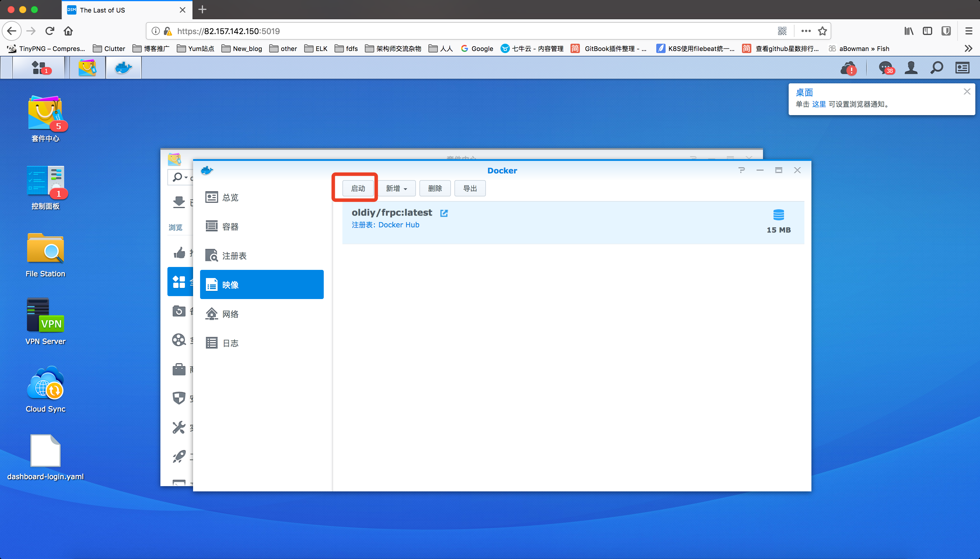Expand the Package Center search filter arrow
The width and height of the screenshot is (980, 559).
[x=186, y=177]
